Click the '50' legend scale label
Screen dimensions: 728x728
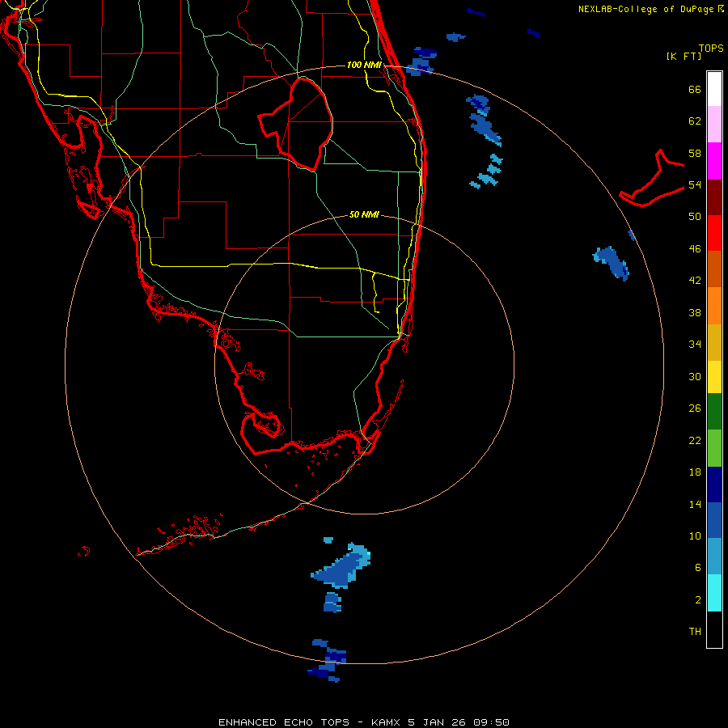pyautogui.click(x=695, y=217)
